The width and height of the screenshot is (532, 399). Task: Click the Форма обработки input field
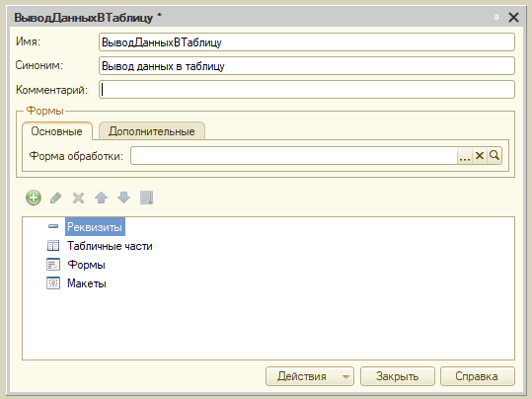tap(294, 156)
